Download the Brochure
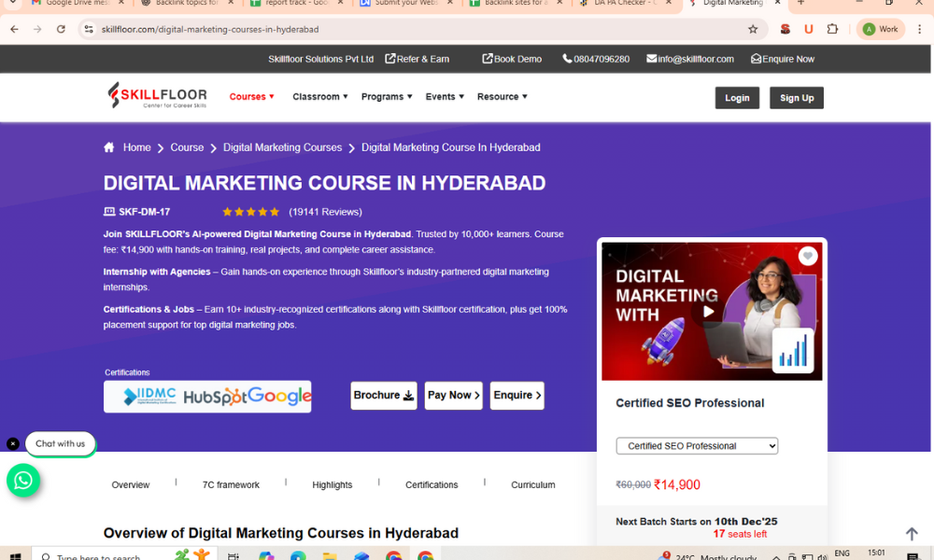 [383, 396]
